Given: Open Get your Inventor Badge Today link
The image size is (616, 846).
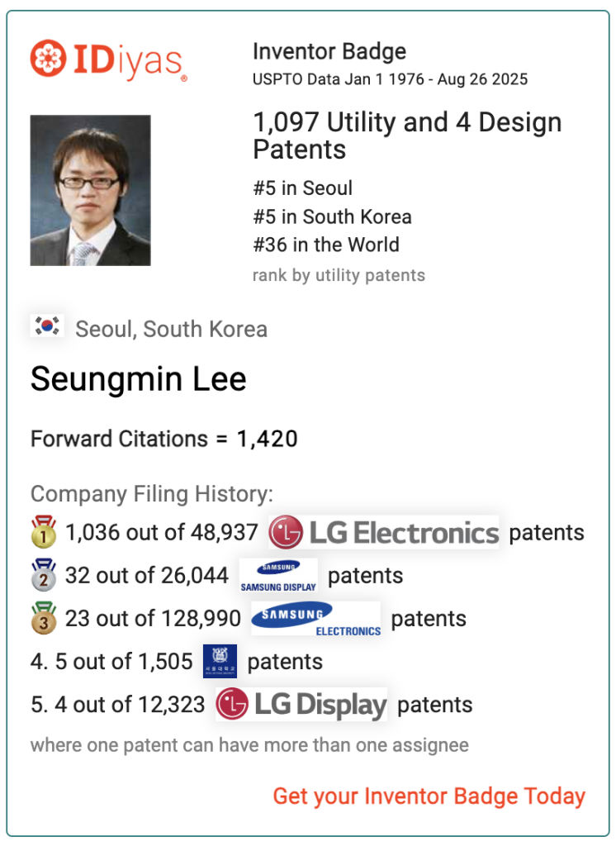Looking at the screenshot, I should [429, 796].
